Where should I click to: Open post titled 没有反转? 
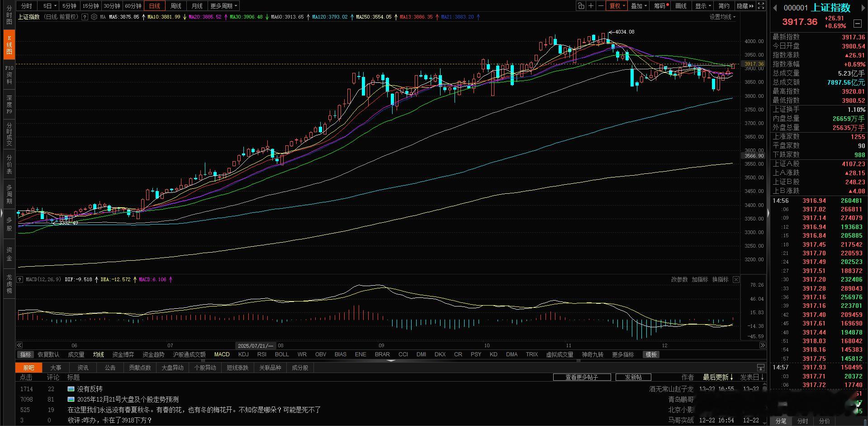(x=90, y=389)
